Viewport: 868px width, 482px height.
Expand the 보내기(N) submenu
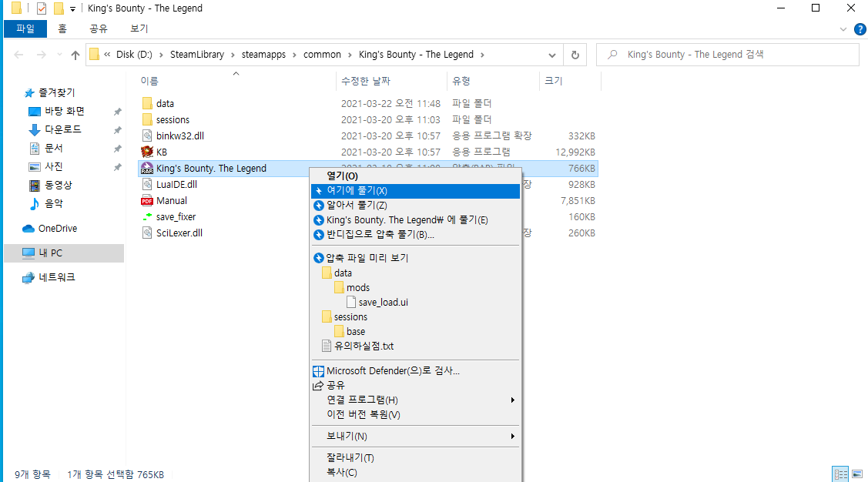[513, 436]
